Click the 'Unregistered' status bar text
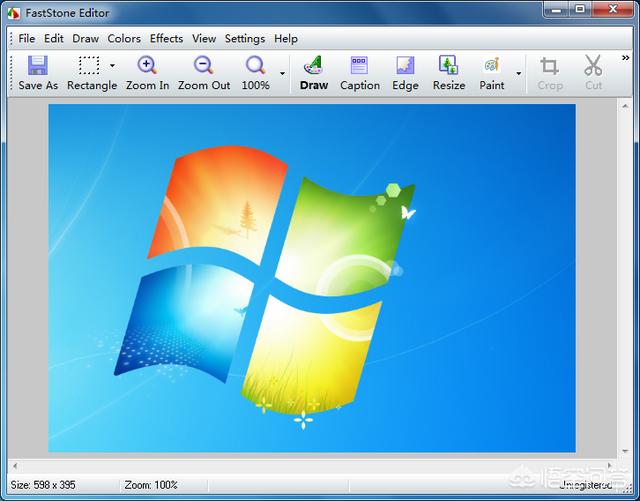Viewport: 640px width, 501px height. 586,485
